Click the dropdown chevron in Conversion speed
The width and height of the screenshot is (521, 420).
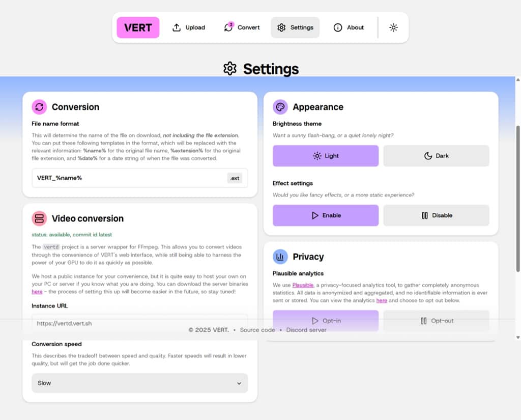click(239, 383)
